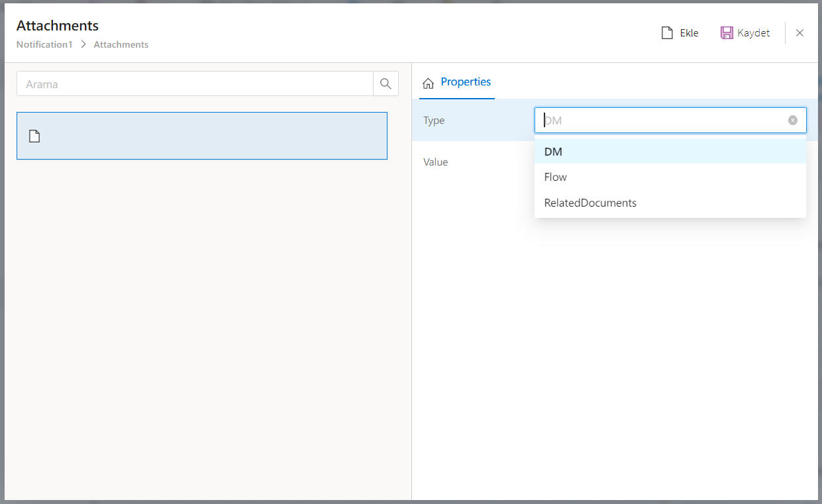Click the Kaydet text label
This screenshot has width=822, height=504.
click(x=754, y=33)
